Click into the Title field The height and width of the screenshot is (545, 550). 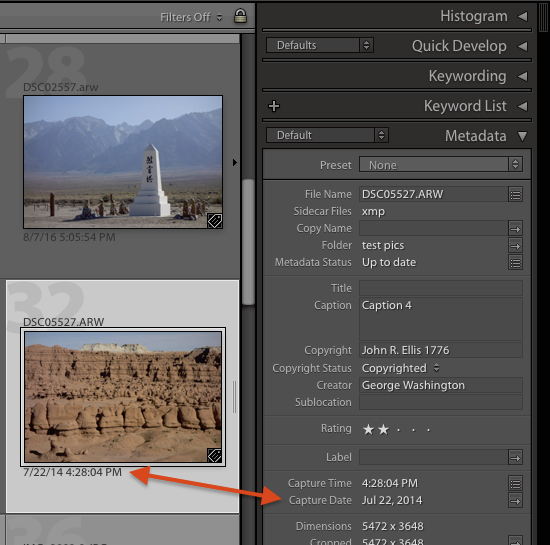[441, 288]
